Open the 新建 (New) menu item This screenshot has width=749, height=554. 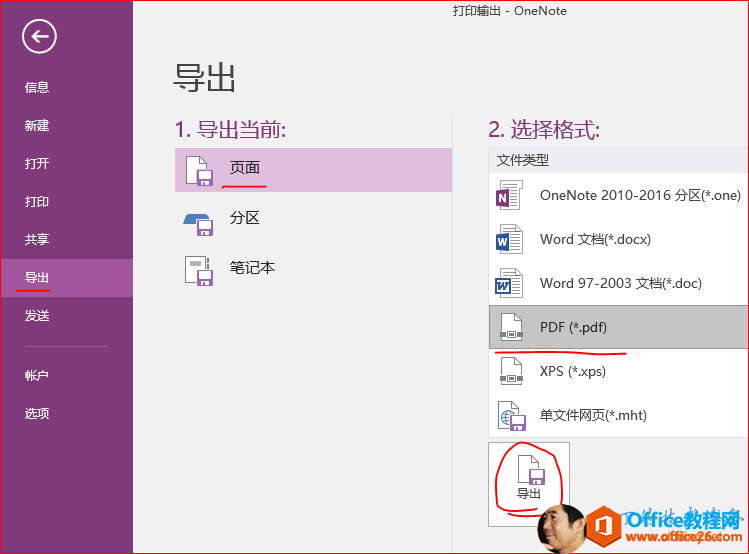(x=37, y=126)
